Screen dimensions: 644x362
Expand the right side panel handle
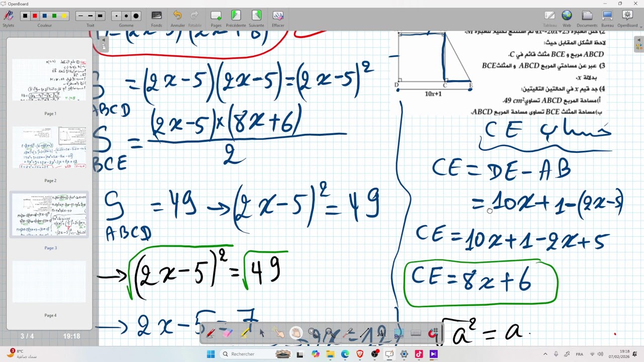[638, 44]
